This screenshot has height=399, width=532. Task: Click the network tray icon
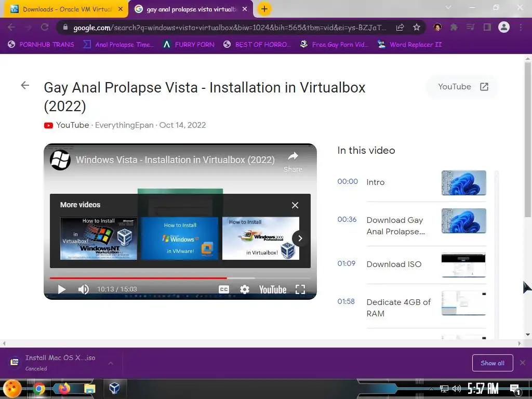444,389
